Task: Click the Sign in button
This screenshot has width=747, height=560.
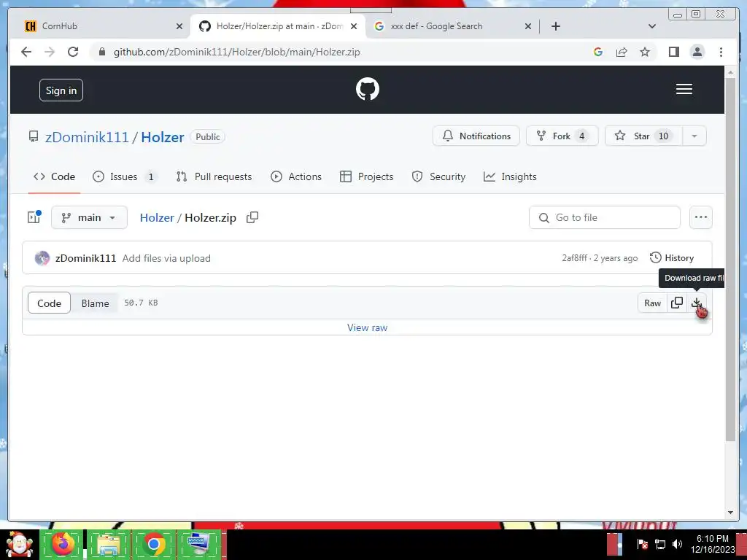Action: coord(61,90)
